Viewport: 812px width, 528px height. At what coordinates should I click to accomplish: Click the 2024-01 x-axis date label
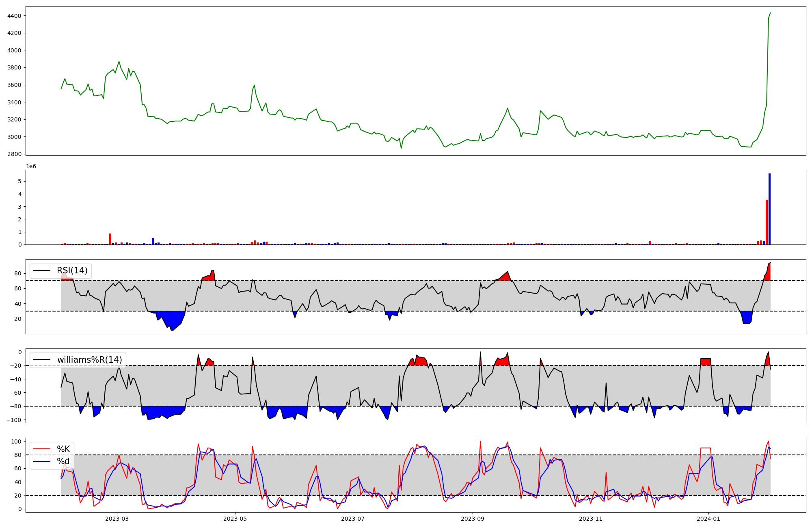tap(709, 519)
